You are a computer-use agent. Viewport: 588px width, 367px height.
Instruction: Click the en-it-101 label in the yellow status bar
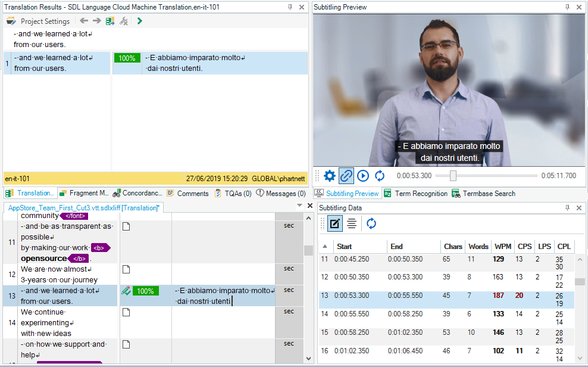pyautogui.click(x=17, y=179)
